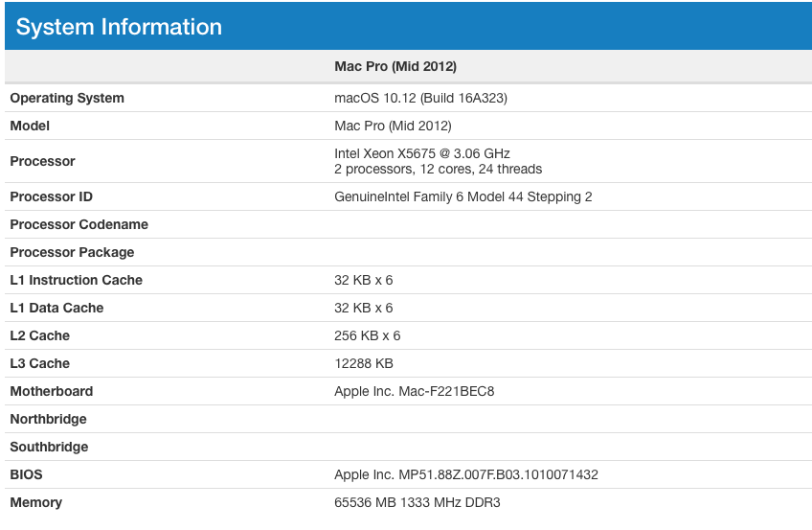Select the L3 Cache value 12288 KB
The height and width of the screenshot is (530, 812).
tap(364, 363)
